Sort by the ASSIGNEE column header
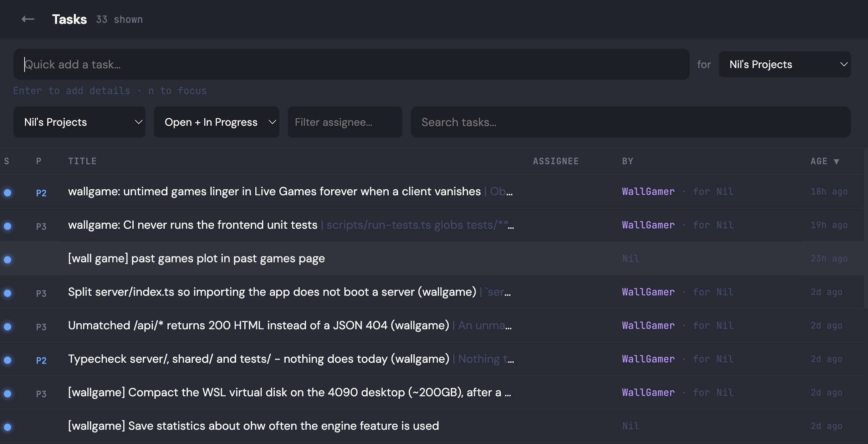This screenshot has width=868, height=444. (x=556, y=161)
